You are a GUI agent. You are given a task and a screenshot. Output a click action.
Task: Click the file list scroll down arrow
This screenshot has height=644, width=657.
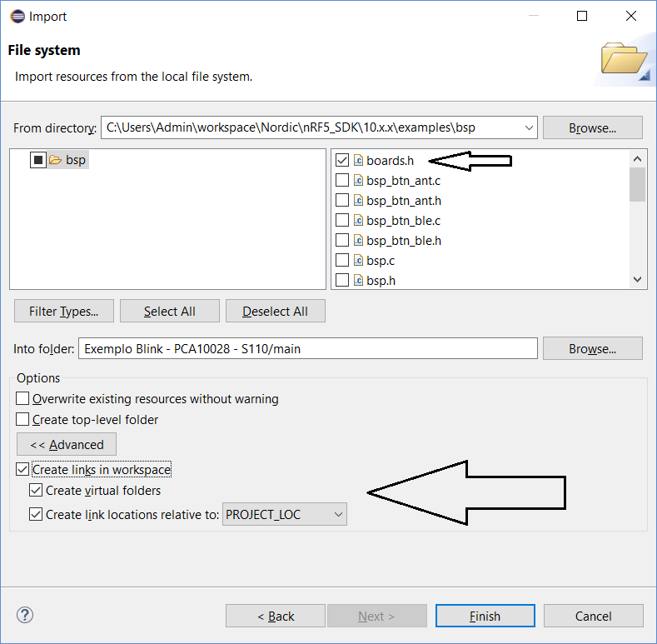[637, 280]
